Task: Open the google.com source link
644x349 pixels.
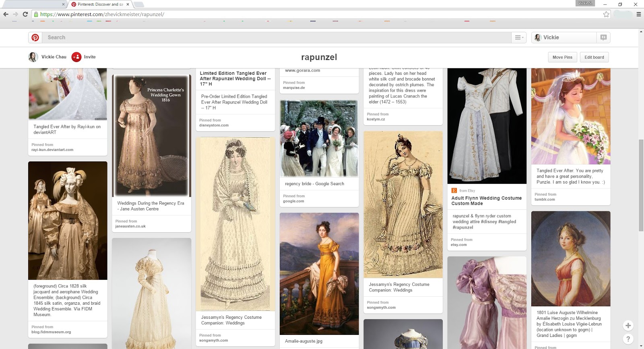Action: point(293,201)
